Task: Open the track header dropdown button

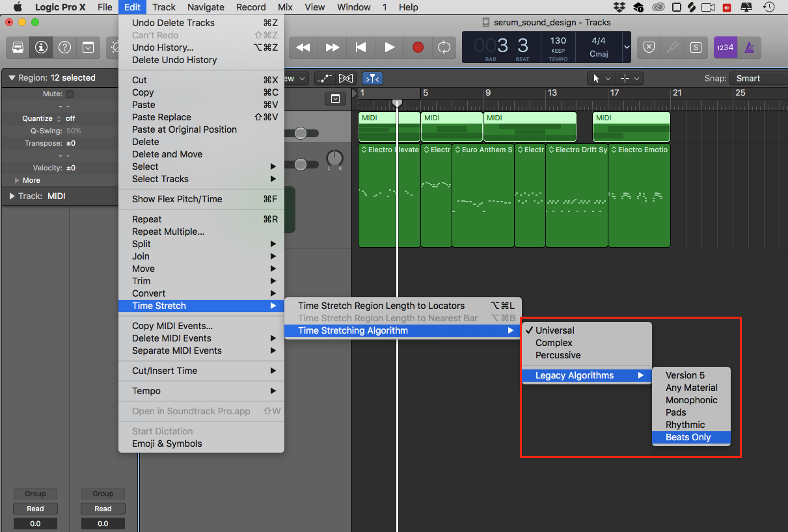Action: click(335, 99)
